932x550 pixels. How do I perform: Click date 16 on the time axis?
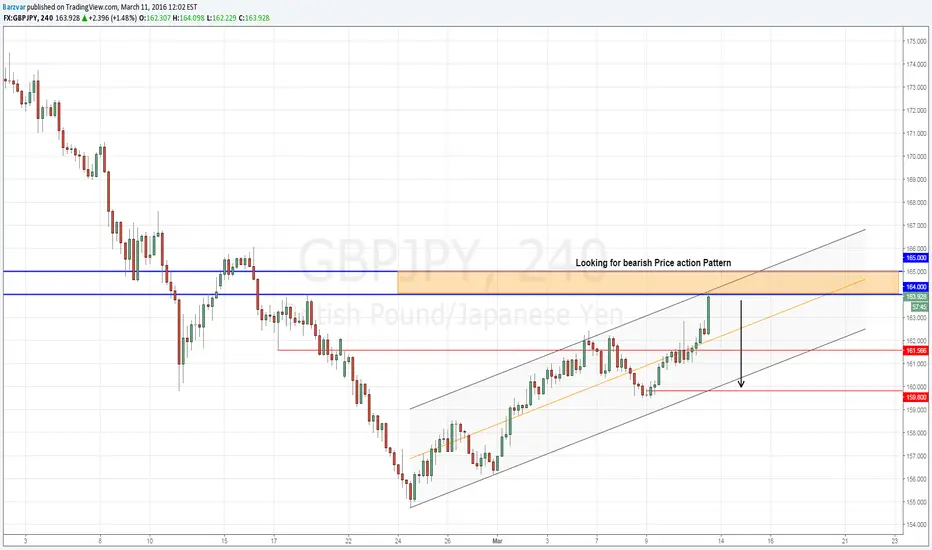coord(770,541)
